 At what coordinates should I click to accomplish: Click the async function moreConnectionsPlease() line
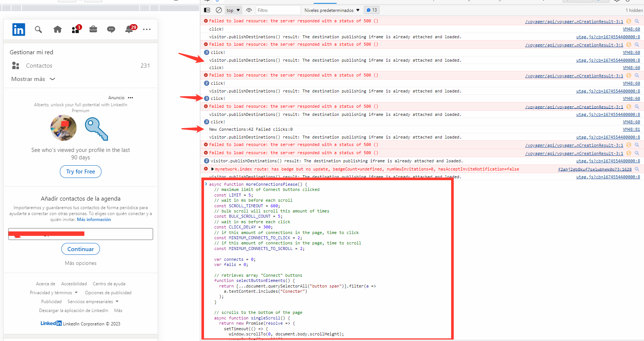point(258,184)
